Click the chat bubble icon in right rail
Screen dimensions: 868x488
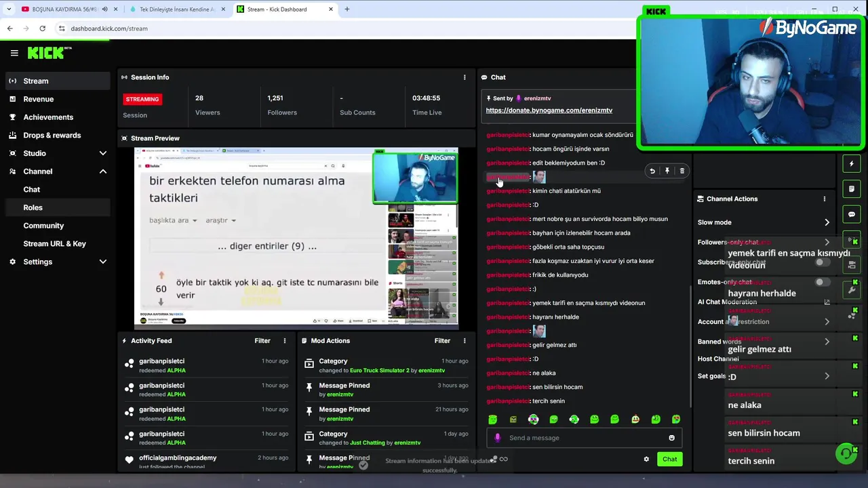(x=852, y=214)
